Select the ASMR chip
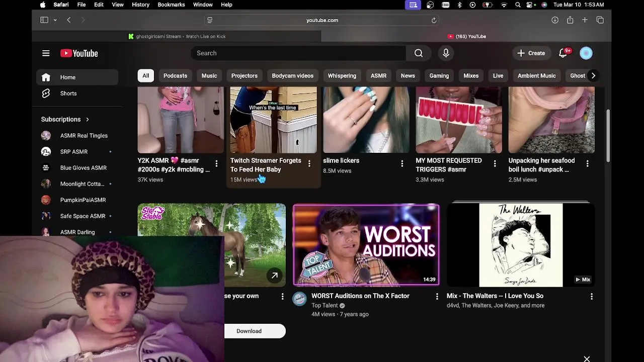The width and height of the screenshot is (644, 362). coord(378,76)
